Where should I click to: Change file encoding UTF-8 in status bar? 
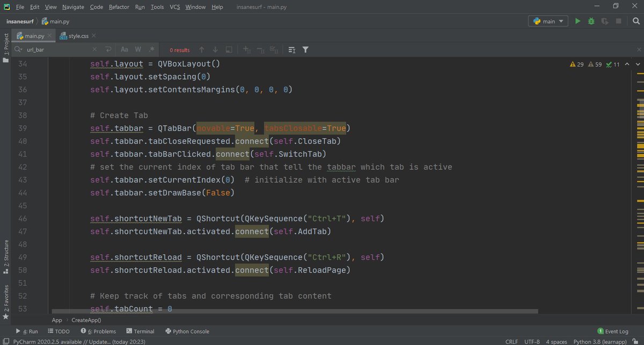[532, 342]
